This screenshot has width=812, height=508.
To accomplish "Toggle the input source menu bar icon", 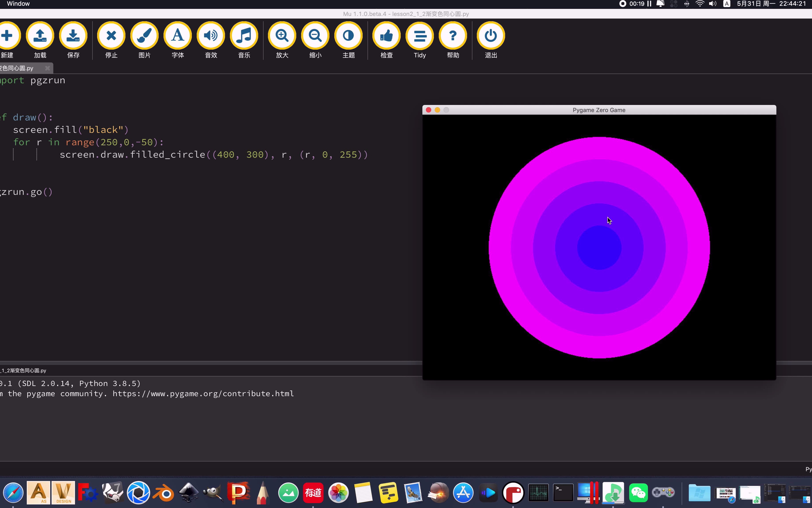I will click(727, 4).
